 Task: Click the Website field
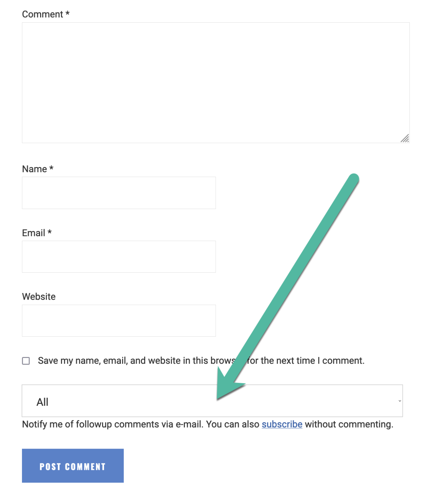click(x=118, y=320)
